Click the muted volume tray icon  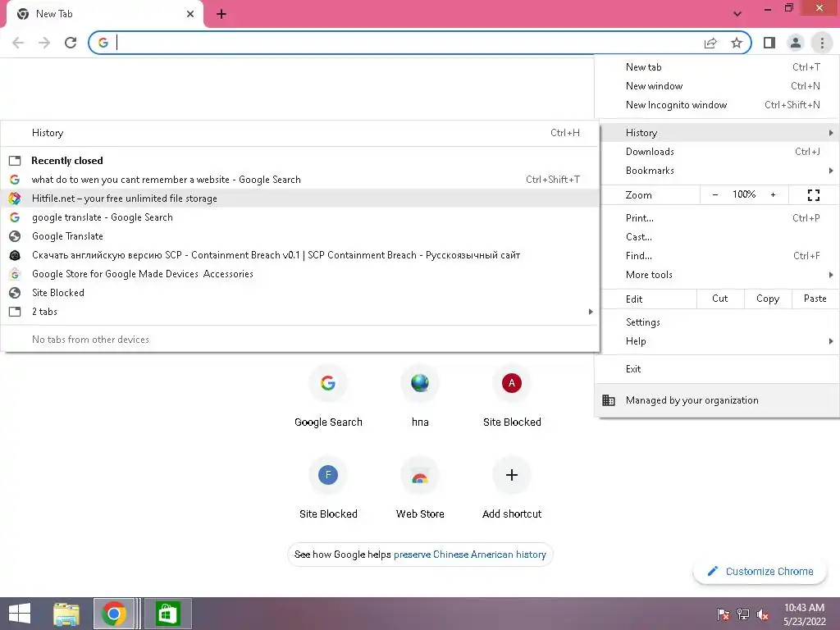(x=763, y=614)
